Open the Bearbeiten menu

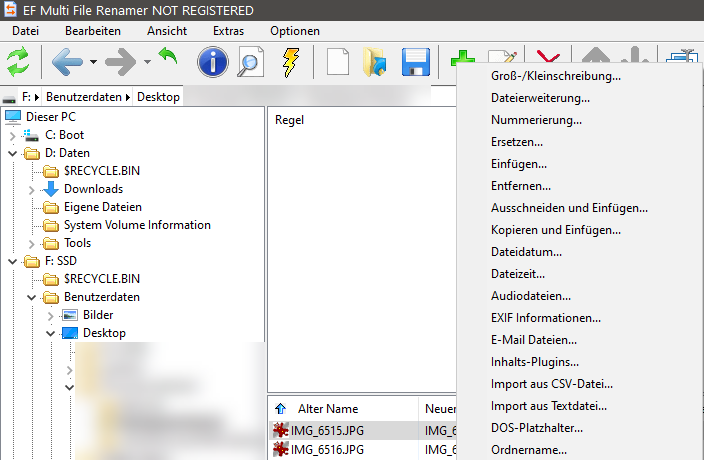coord(93,31)
